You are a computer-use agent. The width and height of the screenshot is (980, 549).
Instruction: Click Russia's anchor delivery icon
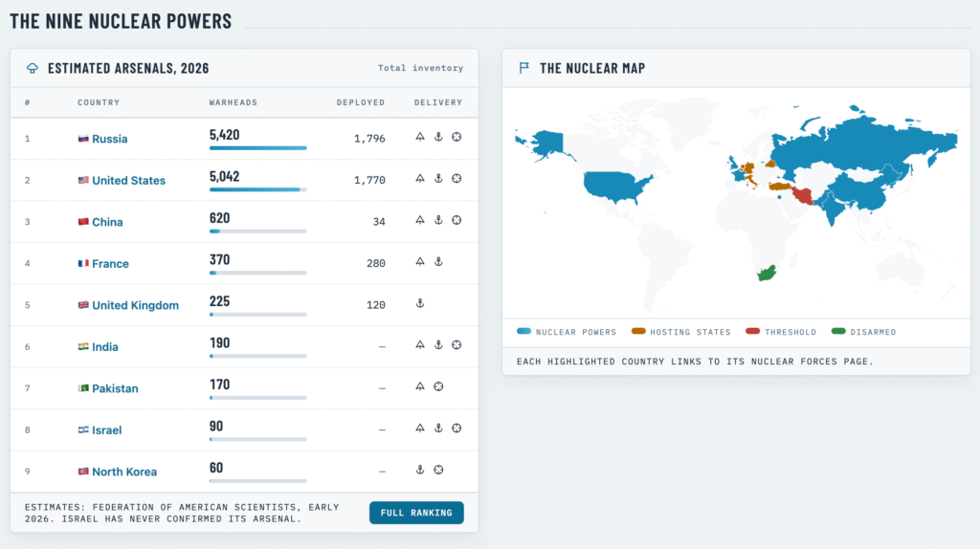click(x=438, y=137)
